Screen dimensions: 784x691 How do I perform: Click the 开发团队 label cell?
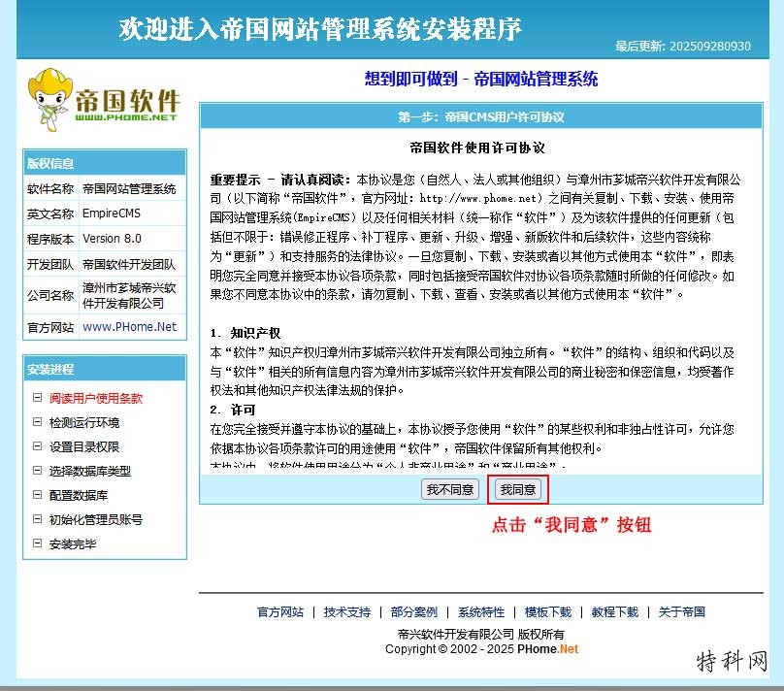tap(50, 264)
